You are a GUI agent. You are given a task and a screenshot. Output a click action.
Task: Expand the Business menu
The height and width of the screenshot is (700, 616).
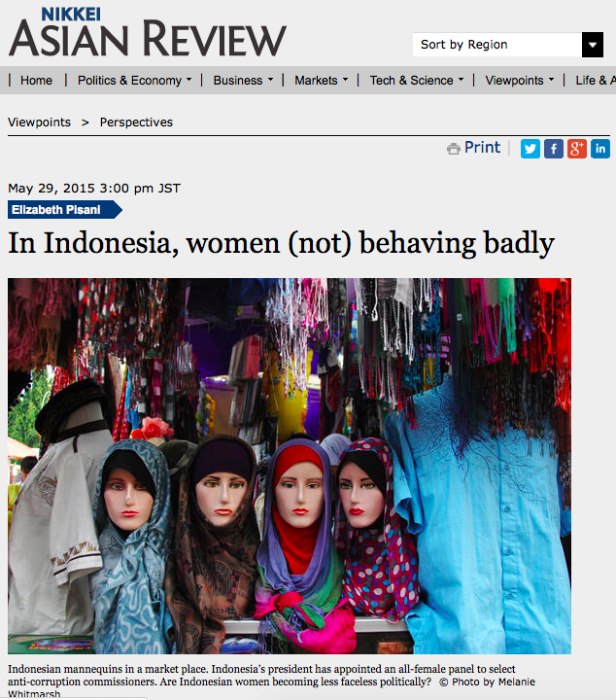[243, 81]
